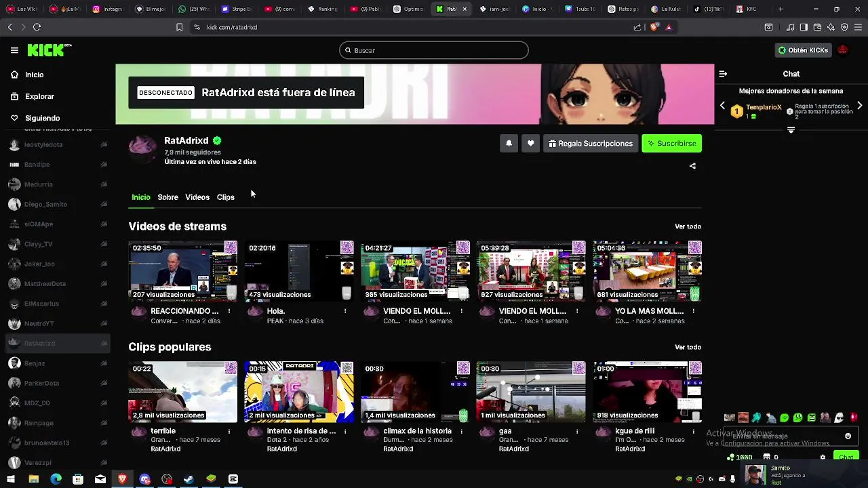
Task: Open options menu for 'YO LA MAS MOLL...' video
Action: pyautogui.click(x=693, y=311)
